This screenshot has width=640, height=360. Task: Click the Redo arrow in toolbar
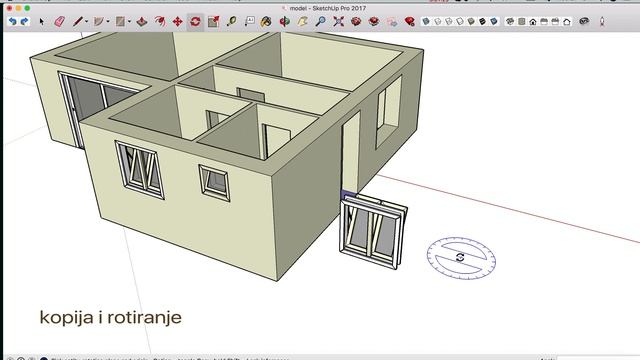pyautogui.click(x=24, y=21)
